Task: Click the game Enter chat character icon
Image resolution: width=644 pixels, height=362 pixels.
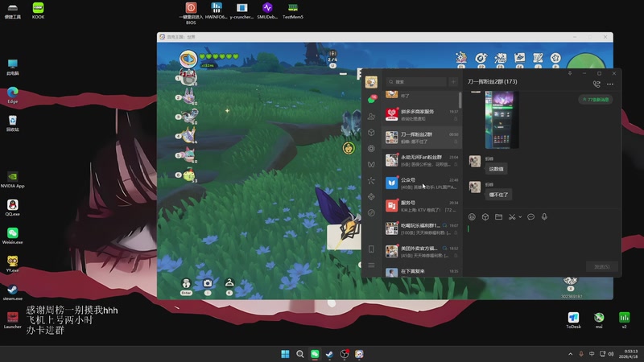Action: pos(186,284)
